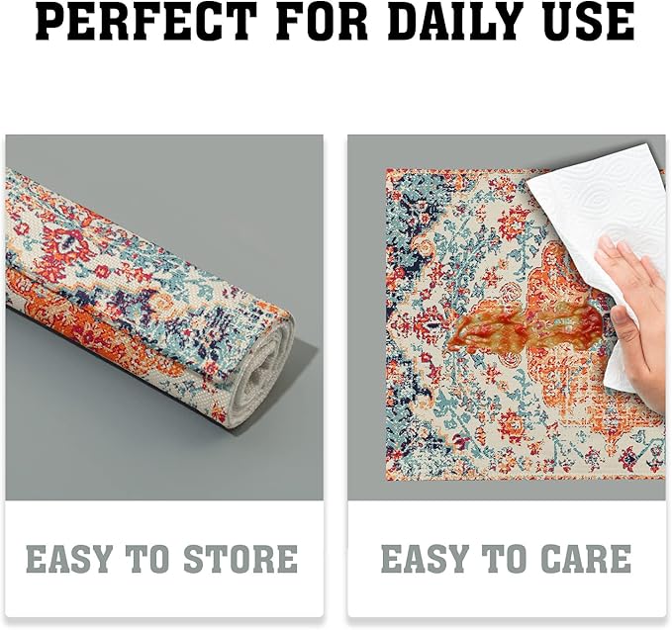Click the word 'STORE' in the left caption

(240, 559)
